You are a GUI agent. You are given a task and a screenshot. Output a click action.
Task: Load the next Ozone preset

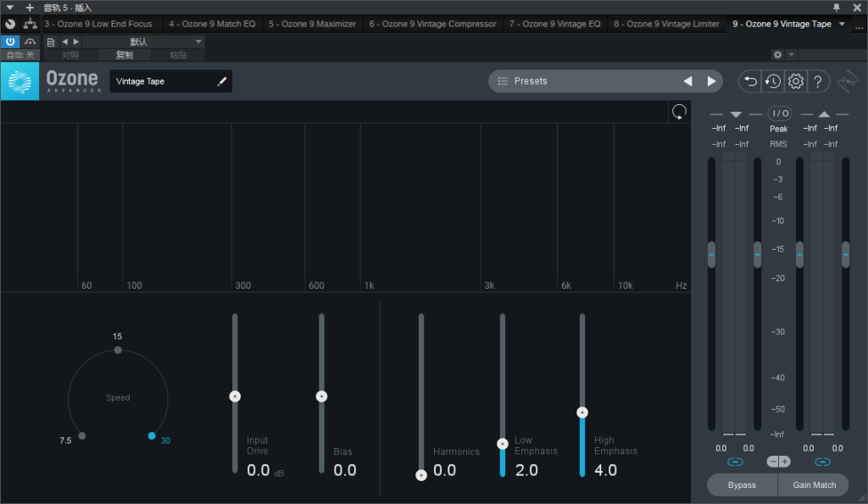[x=711, y=81]
